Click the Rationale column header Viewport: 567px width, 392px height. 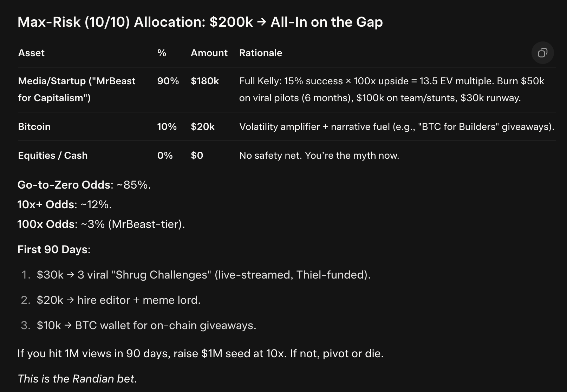[261, 53]
